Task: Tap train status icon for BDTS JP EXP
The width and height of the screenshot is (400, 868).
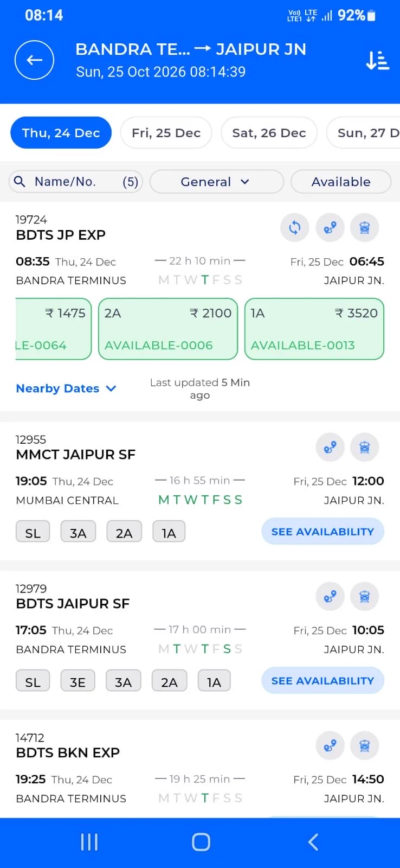Action: click(365, 228)
